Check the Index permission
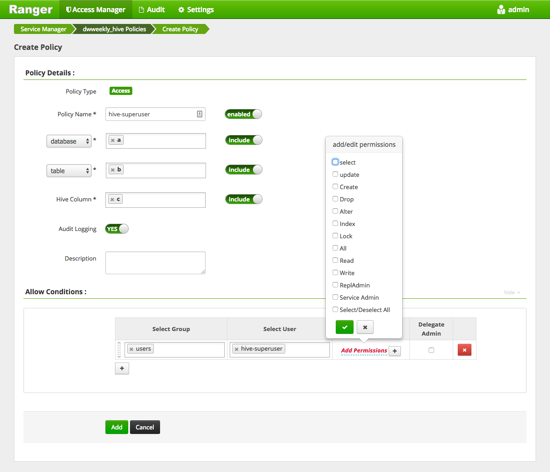Image resolution: width=550 pixels, height=472 pixels. 335,223
